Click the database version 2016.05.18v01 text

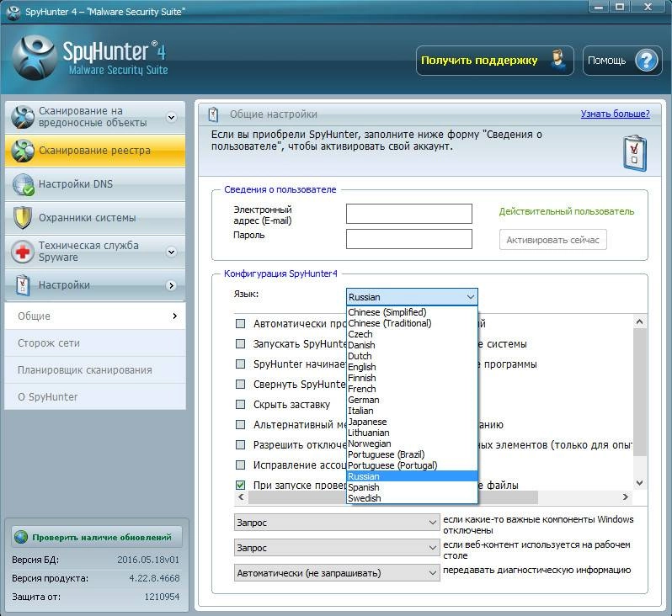pyautogui.click(x=148, y=560)
